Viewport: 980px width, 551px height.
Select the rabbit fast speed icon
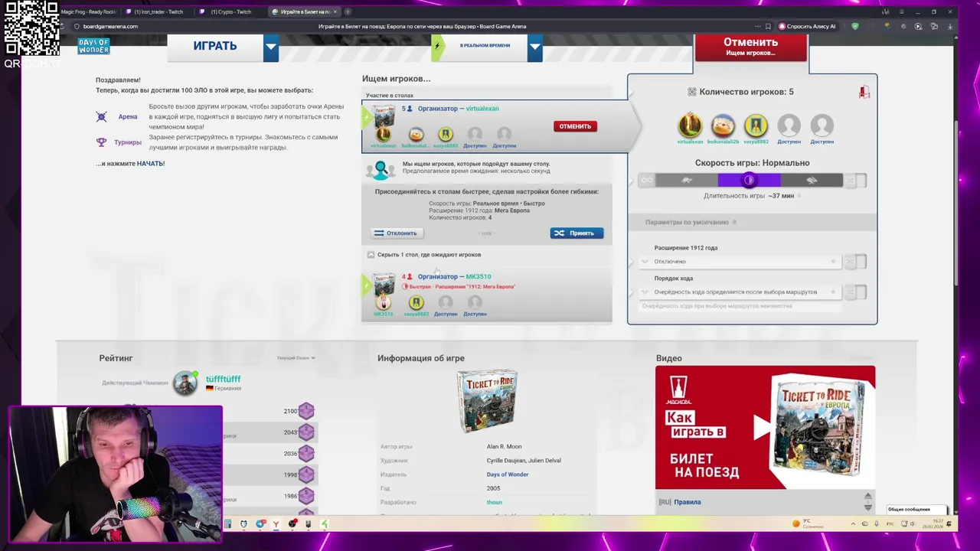click(812, 181)
